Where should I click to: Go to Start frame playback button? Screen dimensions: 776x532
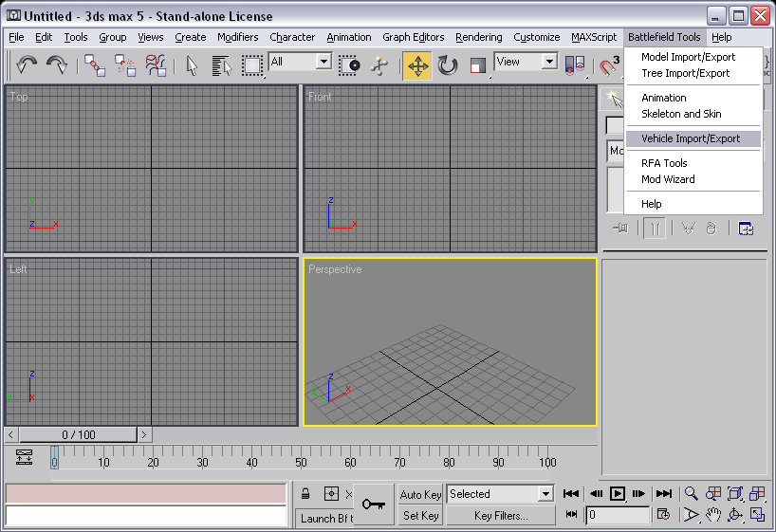[571, 493]
